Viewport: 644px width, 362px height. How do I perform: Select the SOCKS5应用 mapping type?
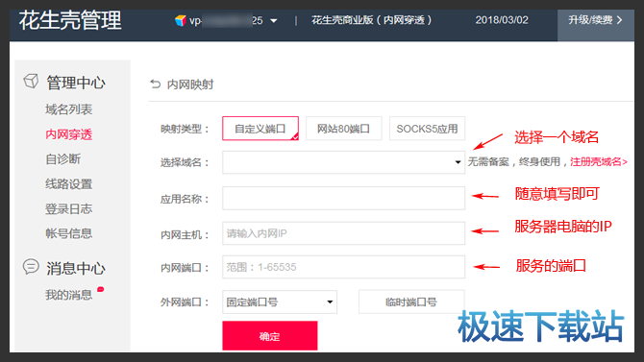click(427, 129)
